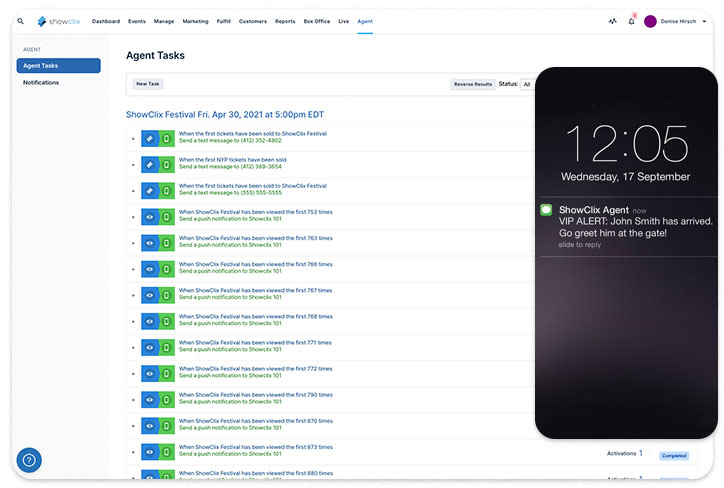Click the green phone icon for 763 views task
724x488 pixels.
(167, 242)
